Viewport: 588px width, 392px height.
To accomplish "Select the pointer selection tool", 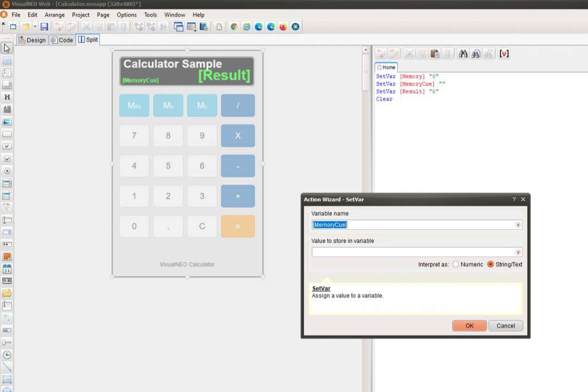I will click(x=7, y=48).
